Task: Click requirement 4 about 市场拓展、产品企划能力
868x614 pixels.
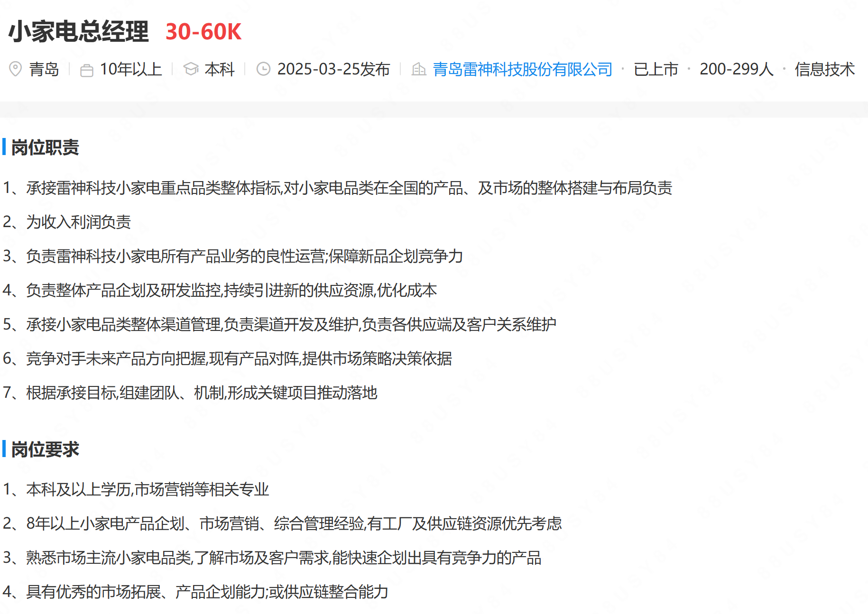Action: pyautogui.click(x=196, y=592)
